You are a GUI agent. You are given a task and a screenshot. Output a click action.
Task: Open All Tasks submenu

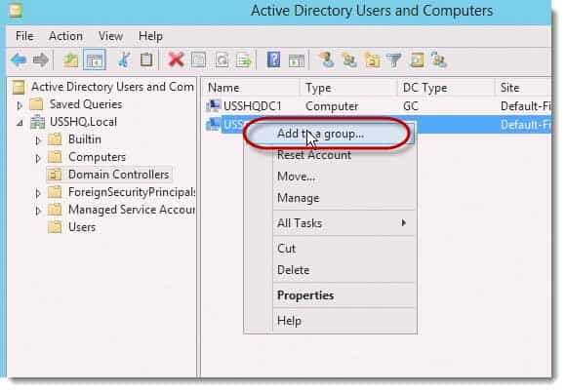[x=330, y=223]
